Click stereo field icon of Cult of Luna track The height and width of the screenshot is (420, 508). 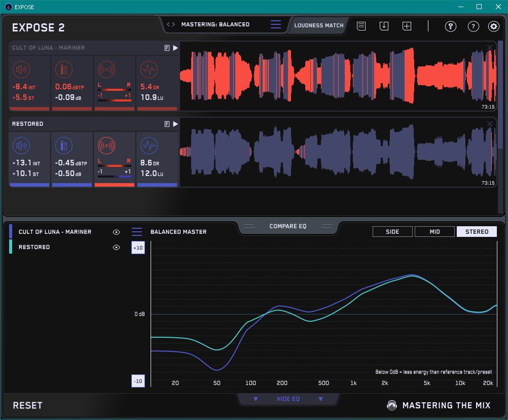pos(105,69)
